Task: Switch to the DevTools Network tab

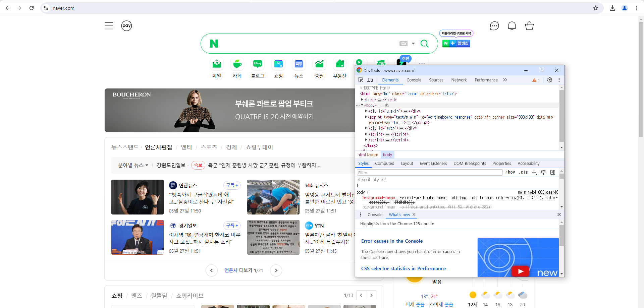Action: 459,80
